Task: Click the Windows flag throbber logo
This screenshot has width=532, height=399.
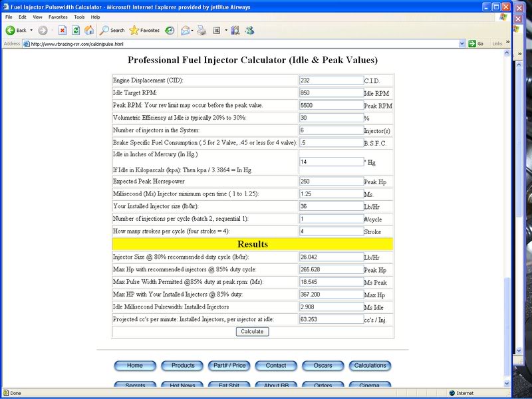Action: (503, 17)
